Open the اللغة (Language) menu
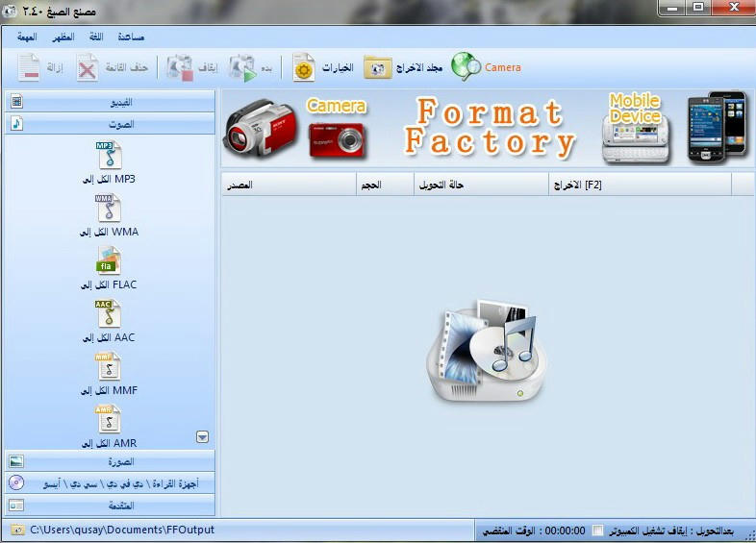Viewport: 756px width, 543px height. [96, 37]
